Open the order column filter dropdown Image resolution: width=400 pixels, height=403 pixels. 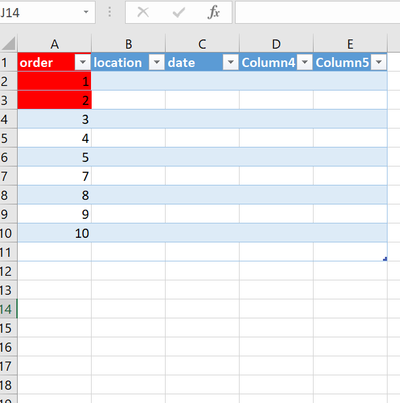[x=83, y=62]
